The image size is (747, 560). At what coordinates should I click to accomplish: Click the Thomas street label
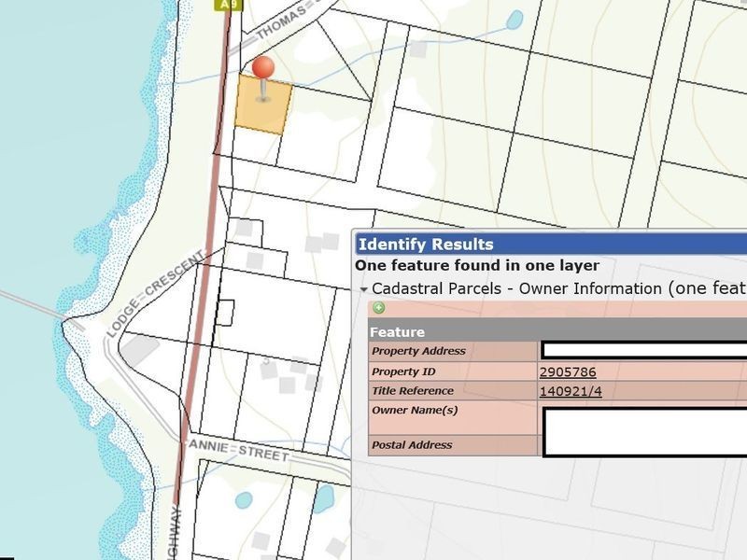click(282, 22)
